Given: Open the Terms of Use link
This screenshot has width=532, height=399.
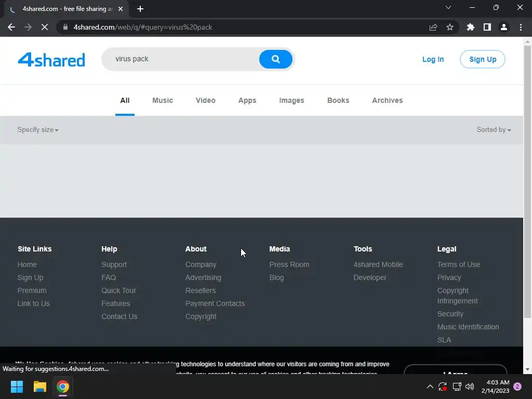Looking at the screenshot, I should (459, 264).
